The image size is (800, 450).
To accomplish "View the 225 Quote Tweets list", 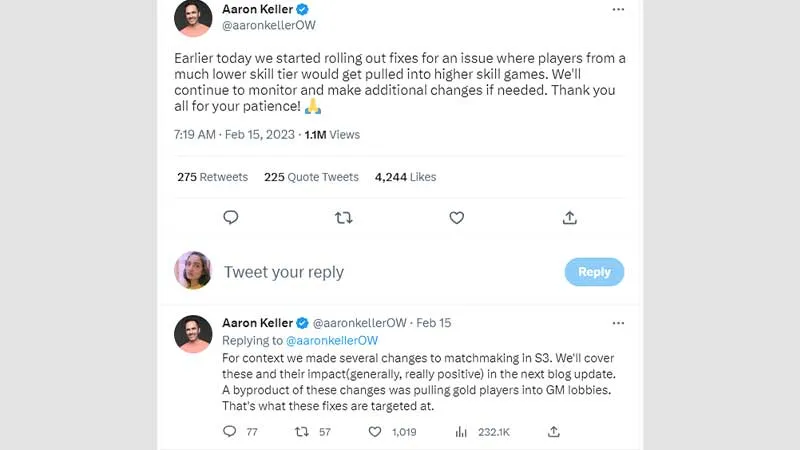I will pyautogui.click(x=311, y=177).
